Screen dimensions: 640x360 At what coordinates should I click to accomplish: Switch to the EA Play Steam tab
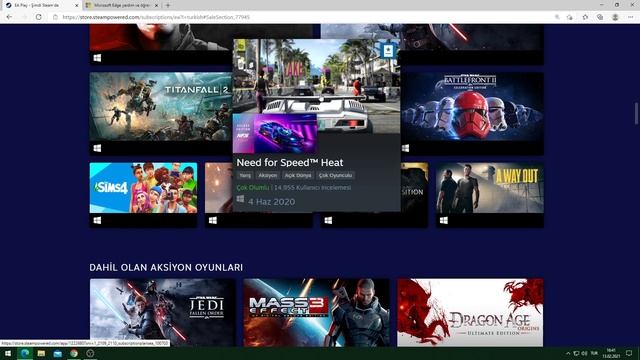pos(41,5)
